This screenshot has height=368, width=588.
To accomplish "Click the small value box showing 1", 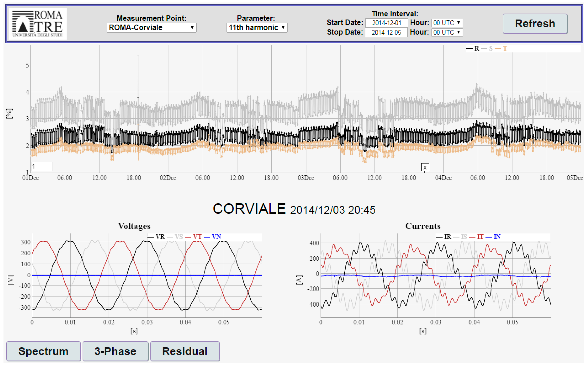I will [x=42, y=166].
